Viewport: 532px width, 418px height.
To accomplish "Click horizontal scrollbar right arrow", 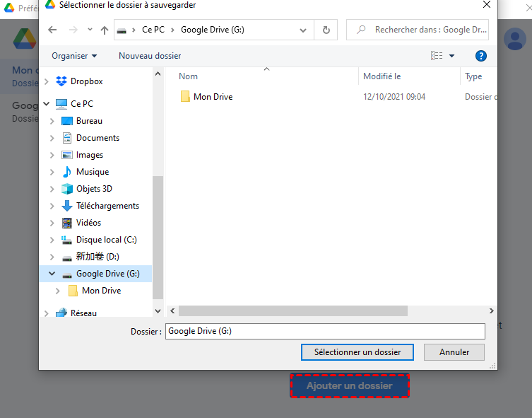I will click(x=491, y=310).
